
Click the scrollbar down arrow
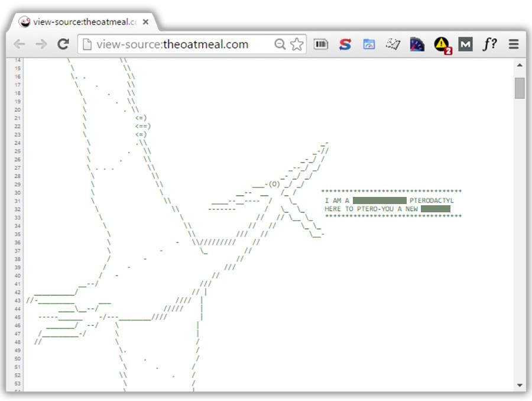coord(520,385)
